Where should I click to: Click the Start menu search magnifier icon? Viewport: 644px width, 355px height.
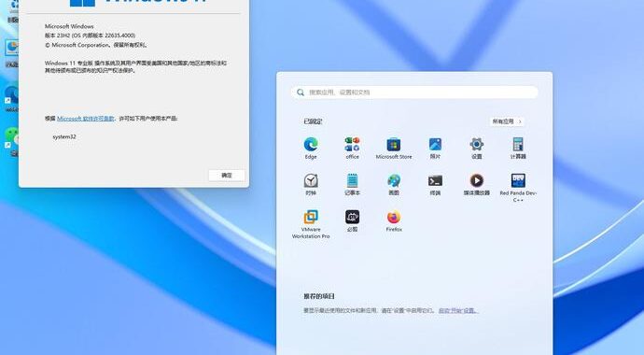coord(301,92)
